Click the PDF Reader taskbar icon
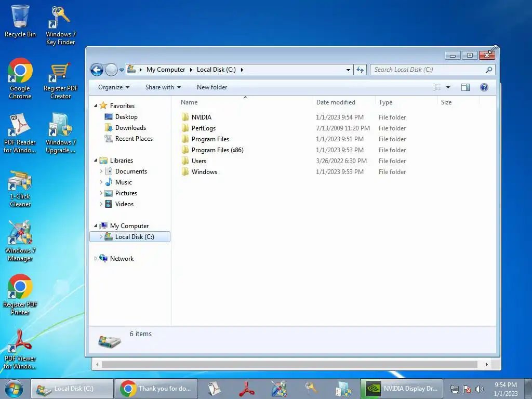Image resolution: width=532 pixels, height=399 pixels. point(214,389)
